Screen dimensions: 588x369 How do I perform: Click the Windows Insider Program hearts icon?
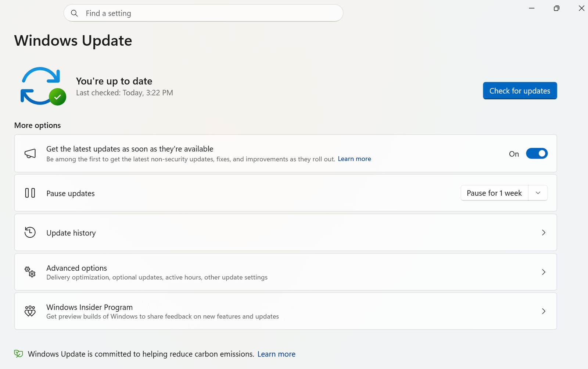(x=30, y=311)
